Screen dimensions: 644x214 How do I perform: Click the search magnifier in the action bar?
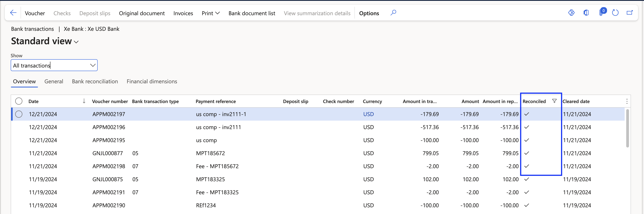point(393,13)
